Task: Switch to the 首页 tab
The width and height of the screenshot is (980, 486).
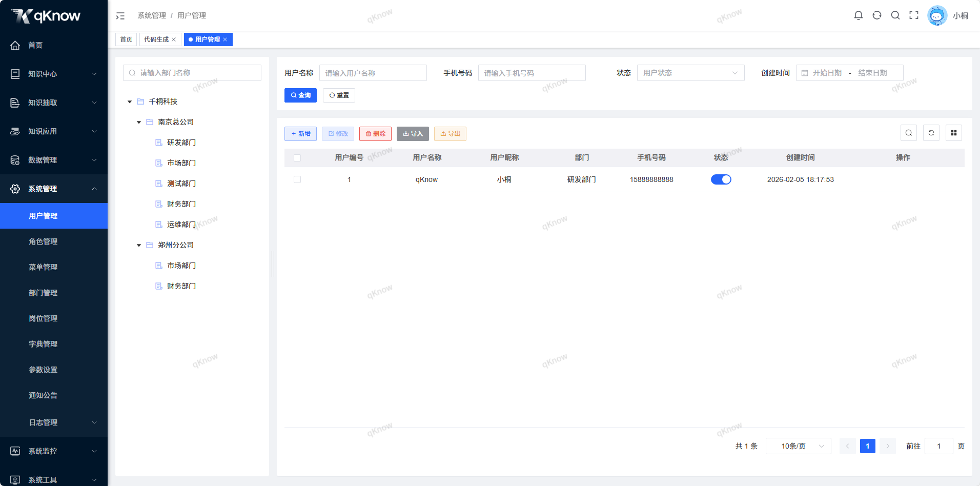Action: click(x=126, y=39)
